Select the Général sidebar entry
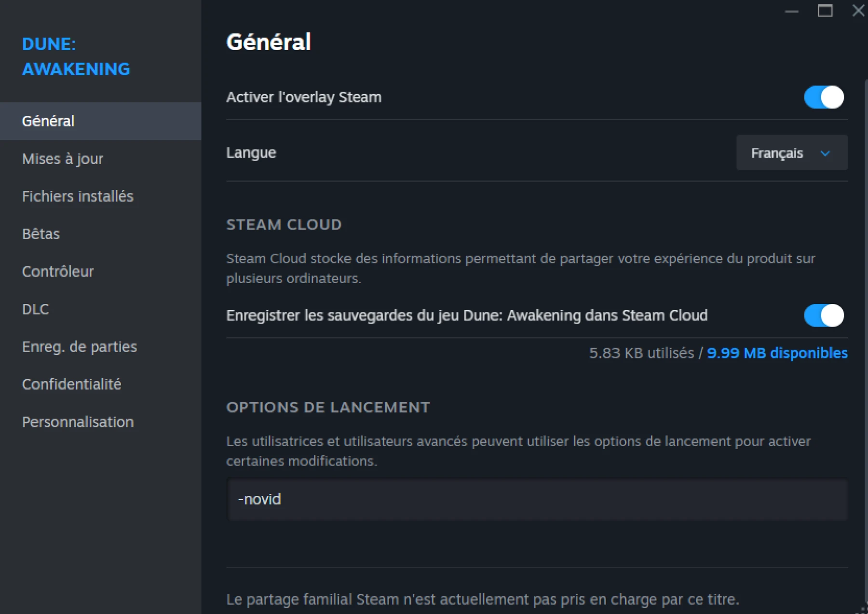The width and height of the screenshot is (868, 614). coord(48,121)
